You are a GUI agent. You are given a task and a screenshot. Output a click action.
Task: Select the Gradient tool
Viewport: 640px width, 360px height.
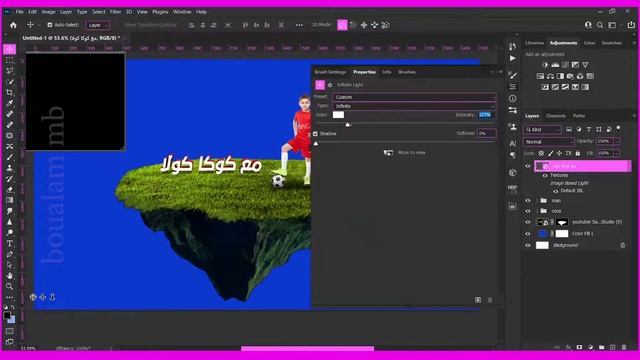(9, 200)
